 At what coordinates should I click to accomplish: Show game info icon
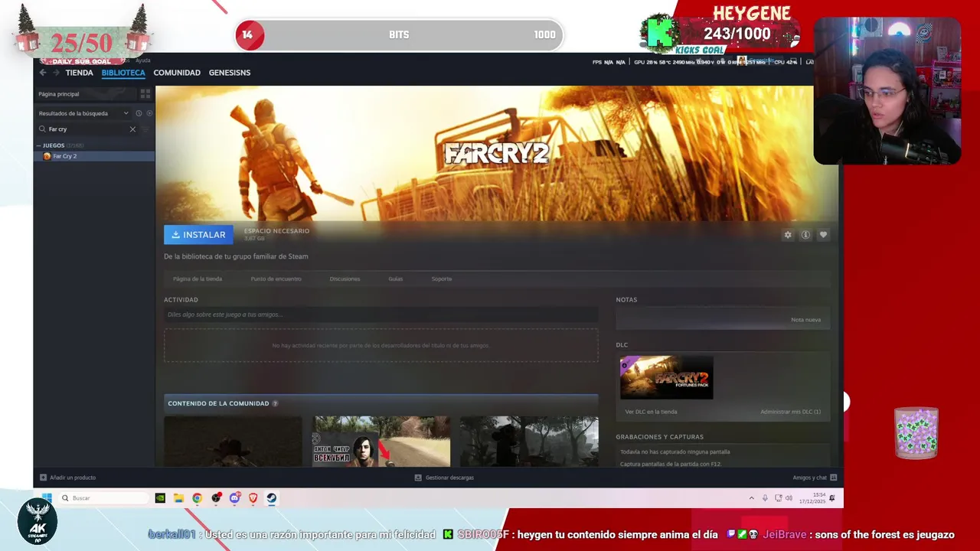point(805,235)
